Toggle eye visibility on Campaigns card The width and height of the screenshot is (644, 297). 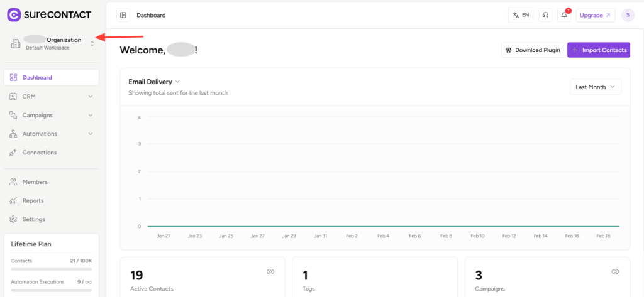[615, 271]
